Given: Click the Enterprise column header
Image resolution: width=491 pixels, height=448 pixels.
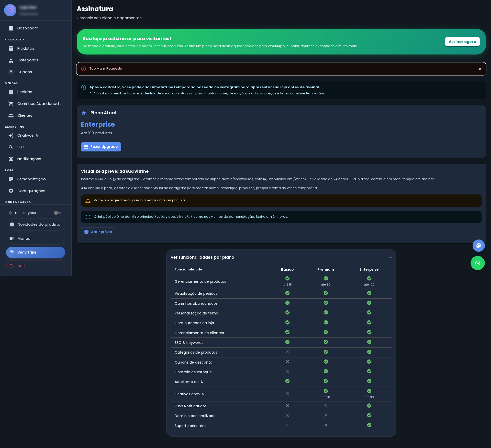Looking at the screenshot, I should pos(369,269).
